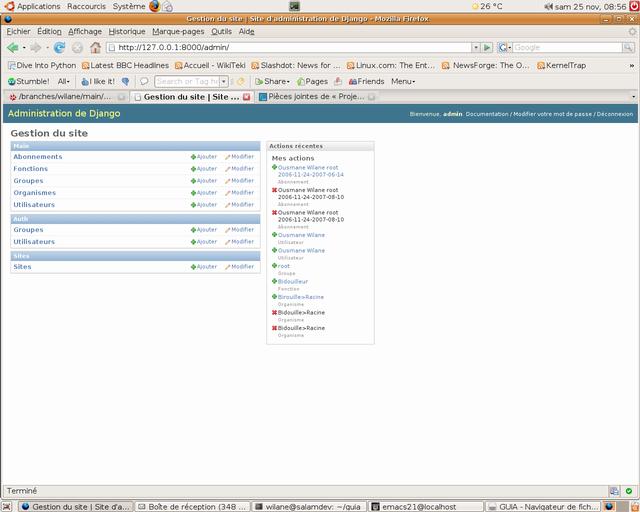Click the Stumble! toolbar button
640x512 pixels.
pos(29,81)
